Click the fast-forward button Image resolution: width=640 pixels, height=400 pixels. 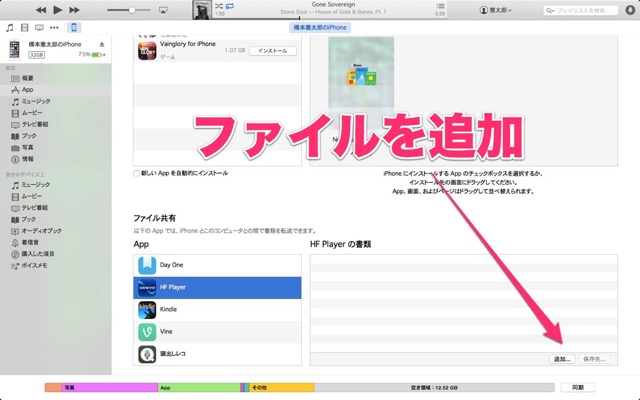[x=74, y=10]
